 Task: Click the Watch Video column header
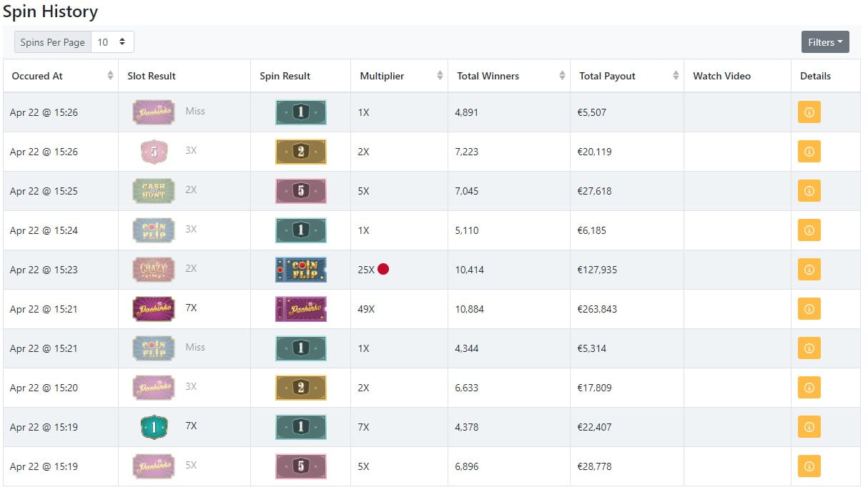pyautogui.click(x=722, y=76)
